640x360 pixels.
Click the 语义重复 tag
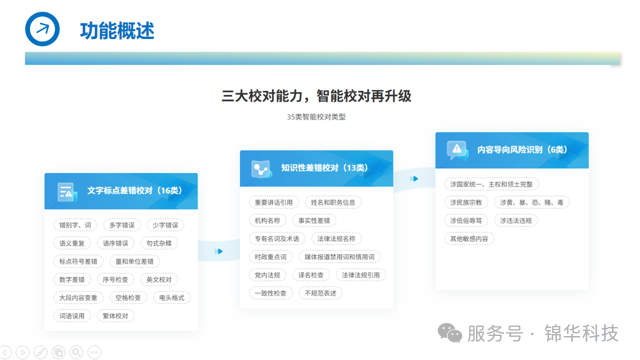point(72,243)
